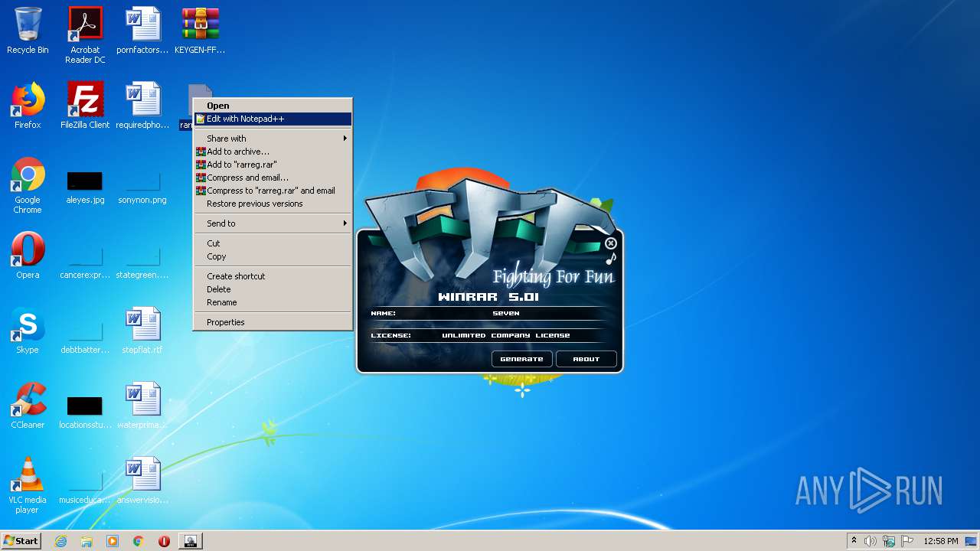Close the FFF keygen window

coord(610,243)
